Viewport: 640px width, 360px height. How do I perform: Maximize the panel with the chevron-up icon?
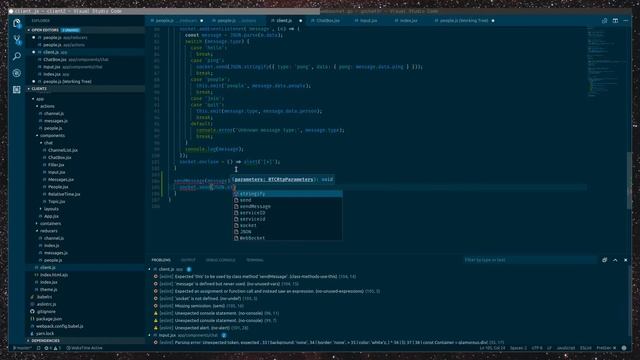tap(615, 260)
